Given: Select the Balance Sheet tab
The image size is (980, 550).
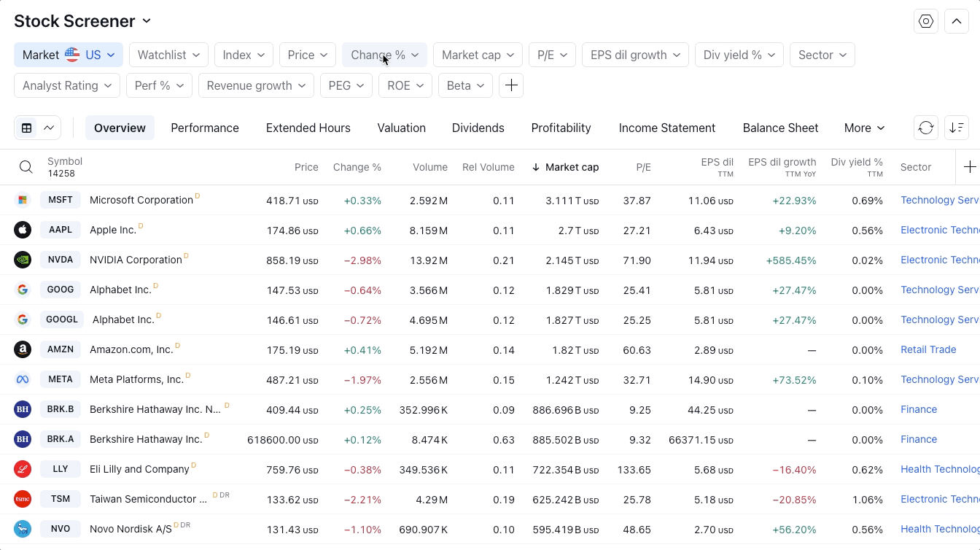Looking at the screenshot, I should coord(780,128).
